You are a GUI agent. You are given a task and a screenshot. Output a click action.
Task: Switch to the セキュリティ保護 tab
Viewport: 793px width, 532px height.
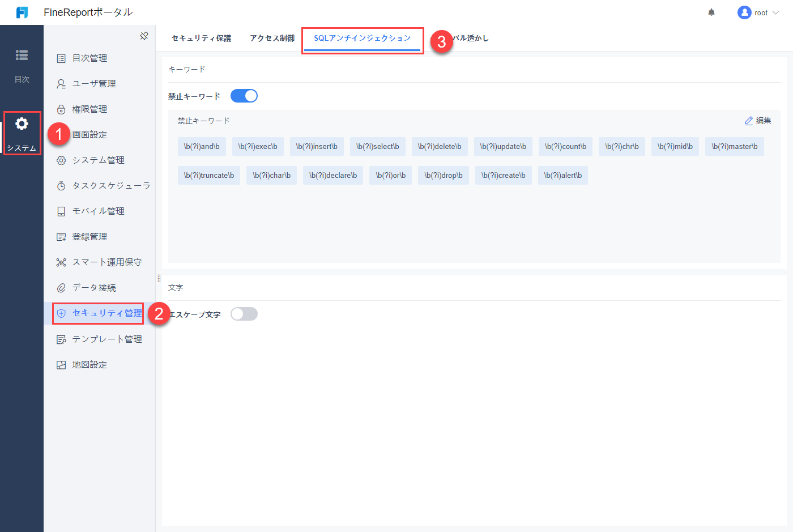coord(201,38)
